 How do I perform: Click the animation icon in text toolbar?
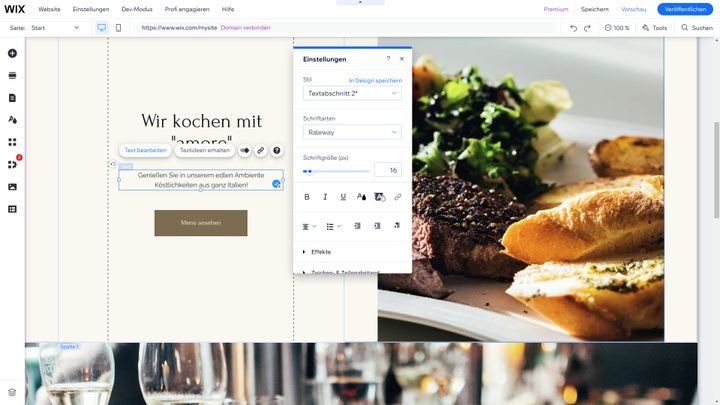(245, 151)
